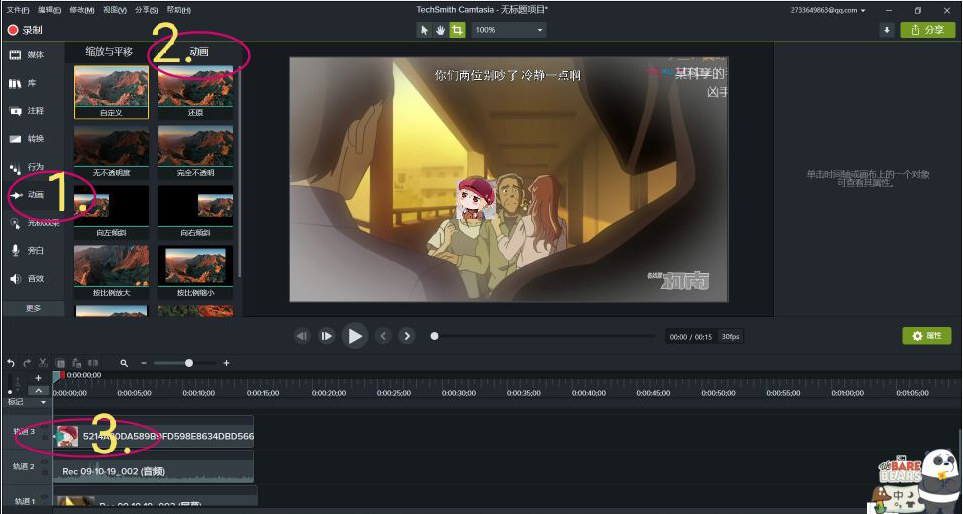Expand the account email dropdown
963x514 pixels.
click(x=828, y=10)
